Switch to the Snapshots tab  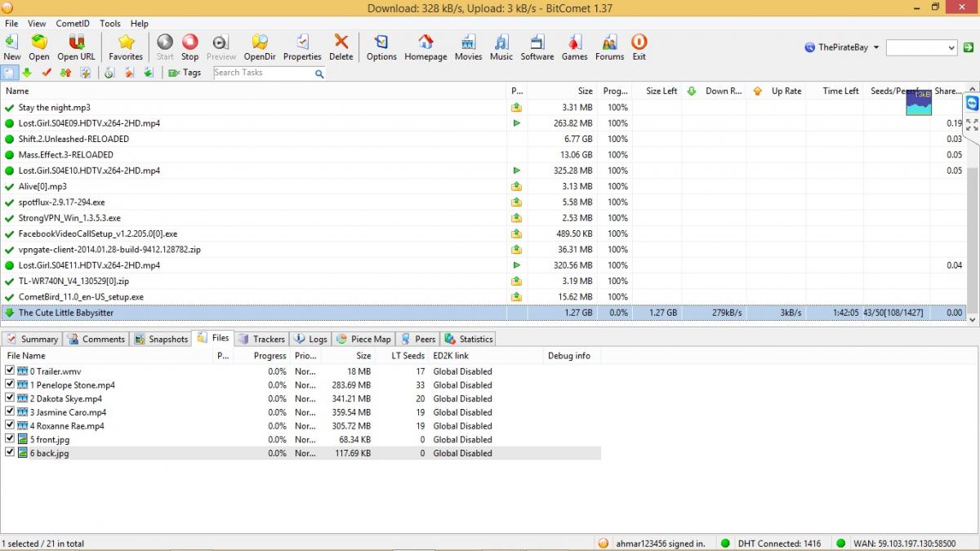click(161, 339)
